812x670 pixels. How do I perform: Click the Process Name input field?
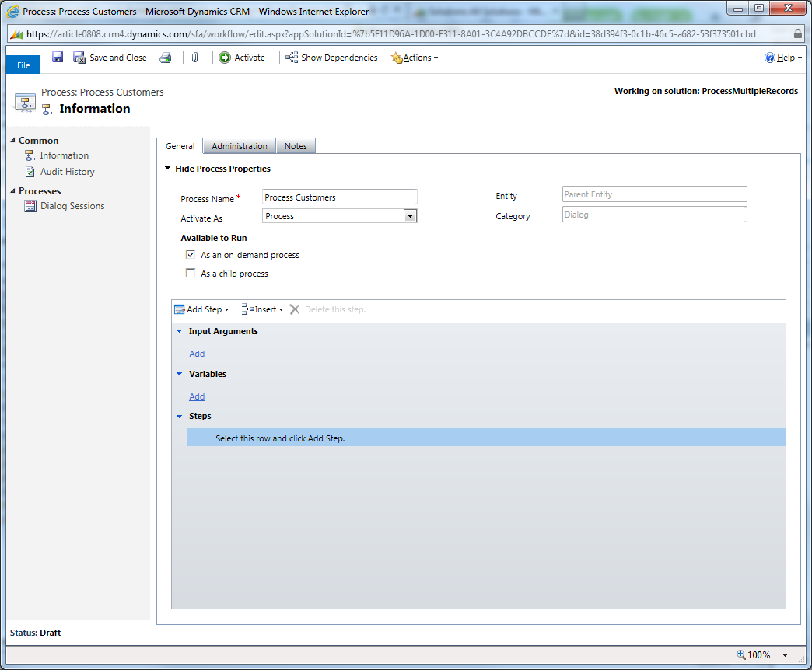(x=340, y=197)
